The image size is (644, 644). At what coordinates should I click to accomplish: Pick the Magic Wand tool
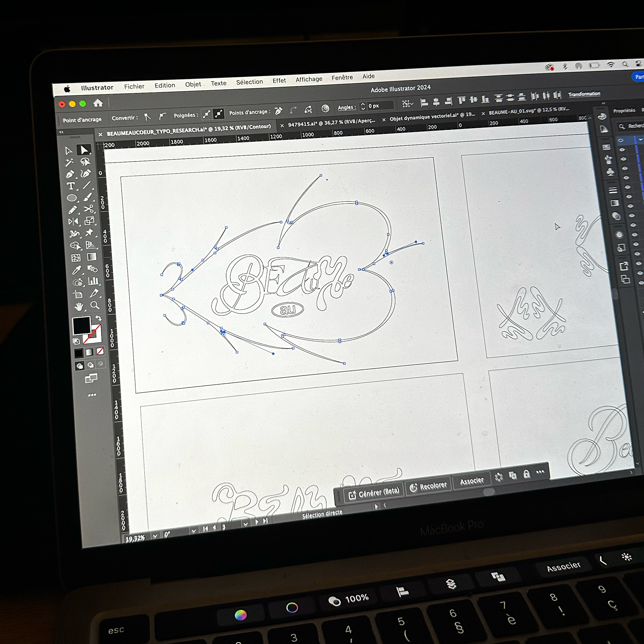tap(69, 163)
